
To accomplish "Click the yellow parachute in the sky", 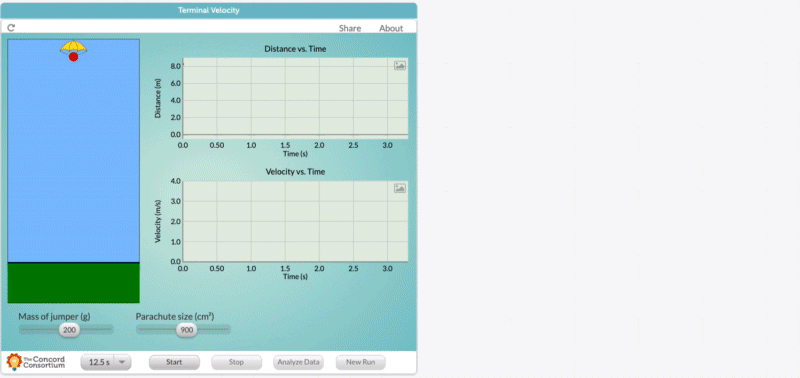I will 73,47.
